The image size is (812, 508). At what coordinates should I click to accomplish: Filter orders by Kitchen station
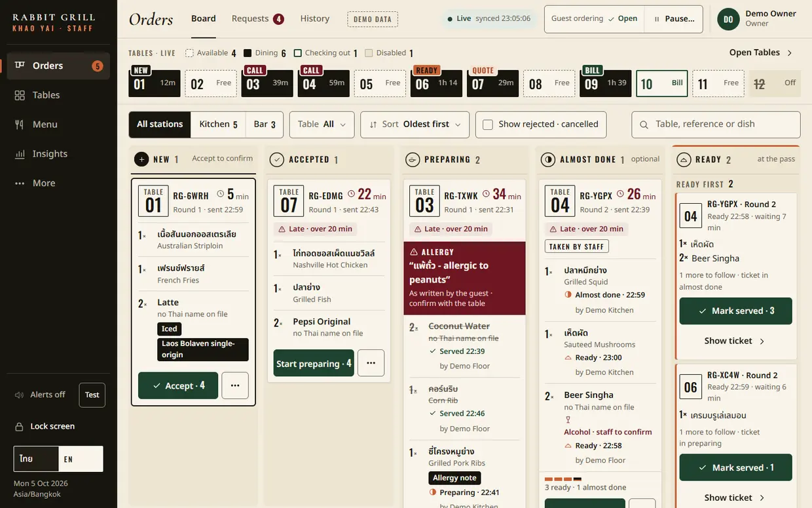pos(218,125)
